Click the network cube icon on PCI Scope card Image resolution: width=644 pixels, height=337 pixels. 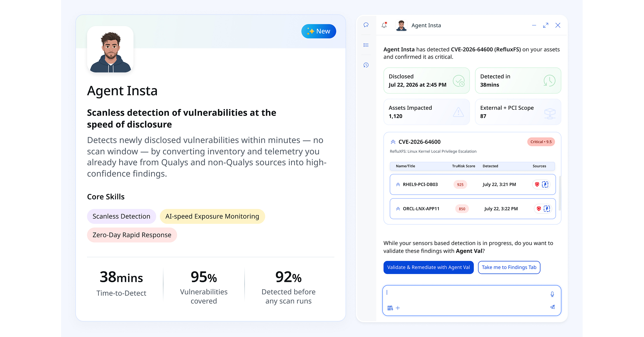[550, 113]
